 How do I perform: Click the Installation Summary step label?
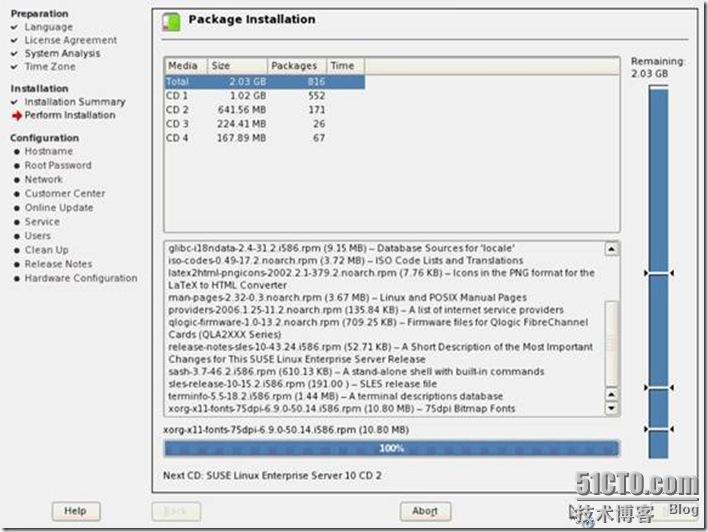[x=75, y=102]
